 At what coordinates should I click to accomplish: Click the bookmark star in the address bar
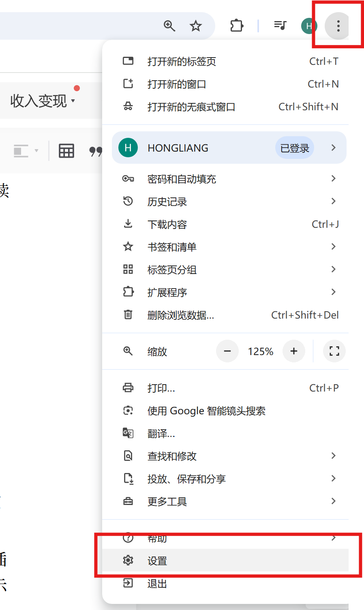pyautogui.click(x=196, y=26)
